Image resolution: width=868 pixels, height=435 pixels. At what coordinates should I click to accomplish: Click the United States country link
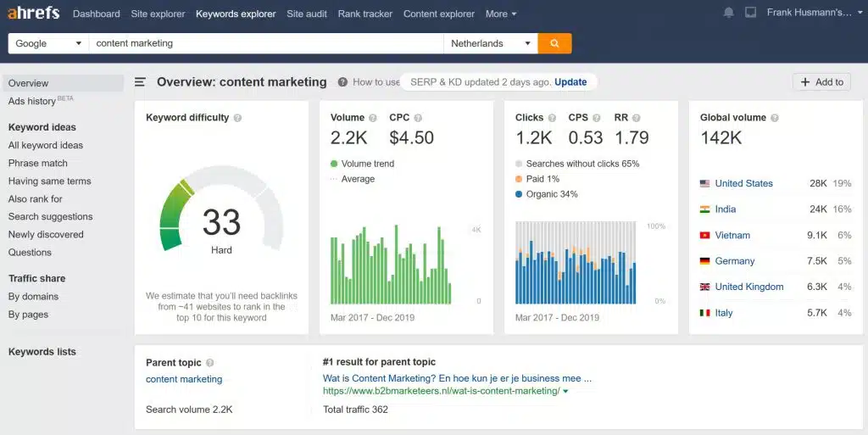click(x=743, y=183)
